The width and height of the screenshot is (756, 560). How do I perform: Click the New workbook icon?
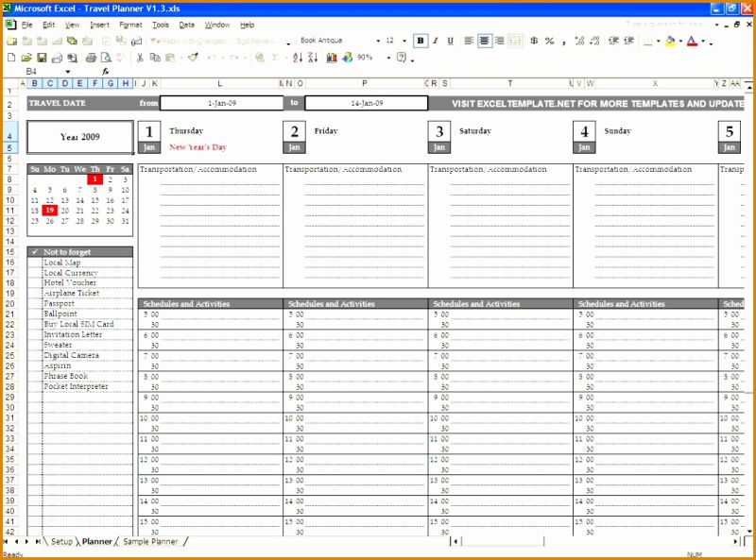(x=11, y=58)
